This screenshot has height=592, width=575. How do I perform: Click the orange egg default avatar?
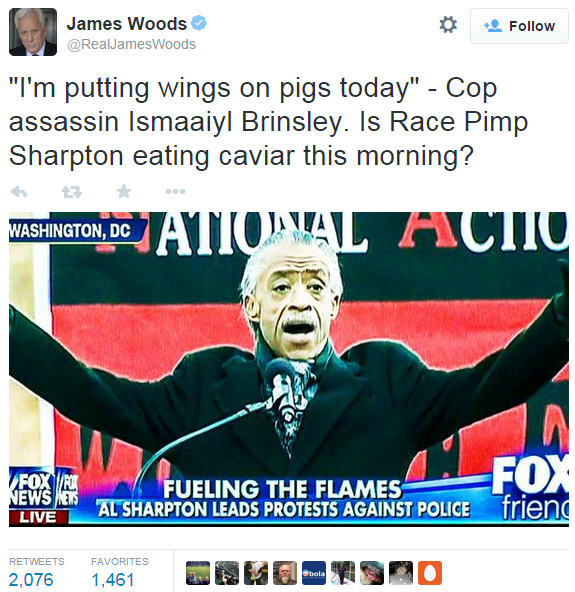(x=430, y=573)
